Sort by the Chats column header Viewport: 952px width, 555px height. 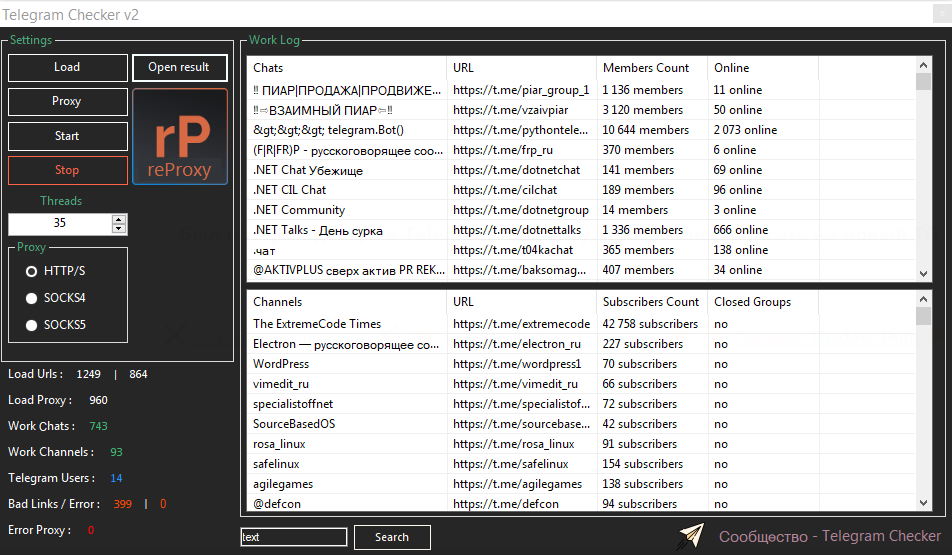coord(347,68)
